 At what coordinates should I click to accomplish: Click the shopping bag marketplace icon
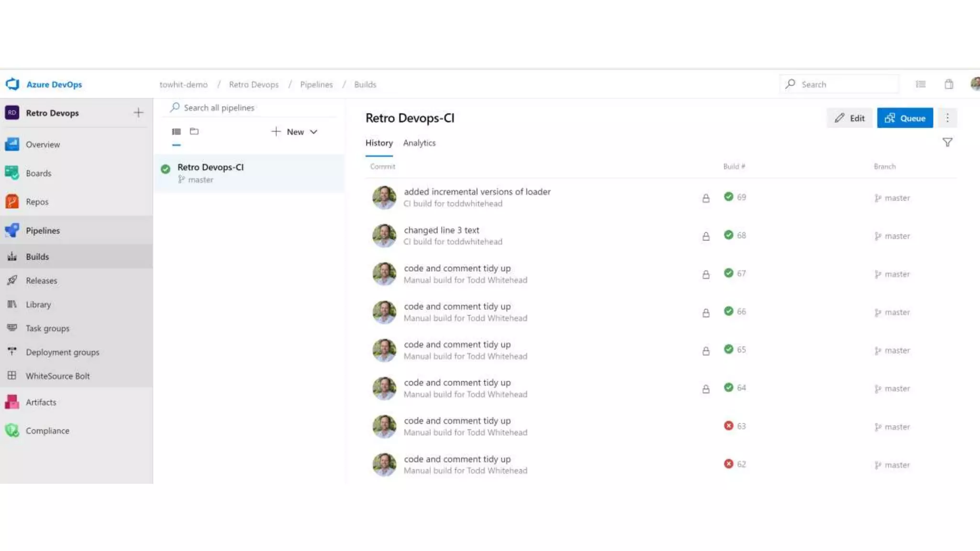click(x=948, y=84)
